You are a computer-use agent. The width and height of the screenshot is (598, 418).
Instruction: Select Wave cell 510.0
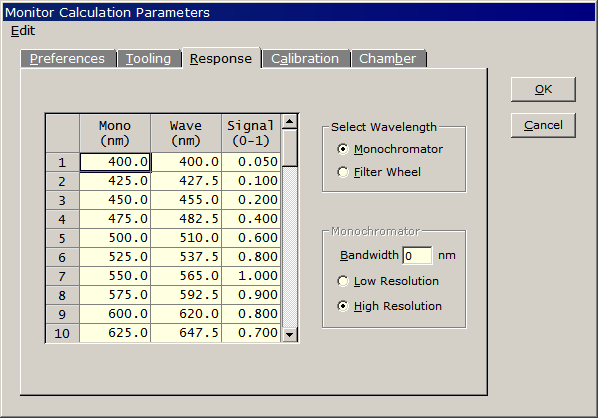186,238
